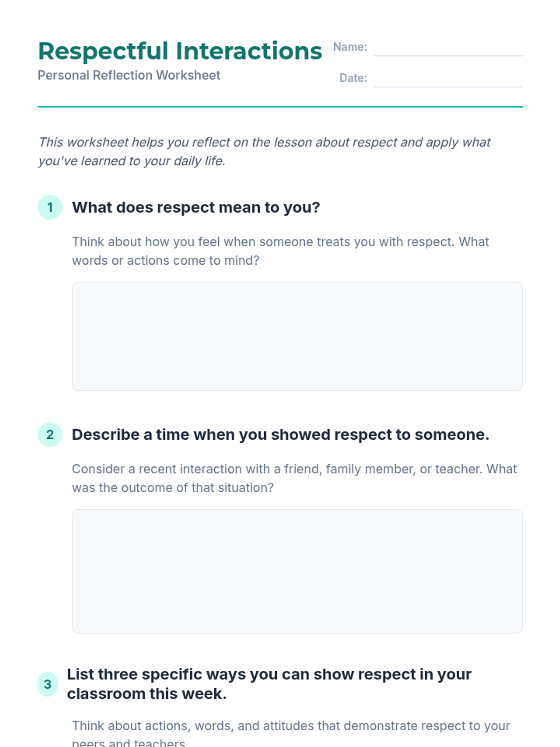The height and width of the screenshot is (747, 560).
Task: Click the question 1 number badge
Action: pyautogui.click(x=50, y=207)
